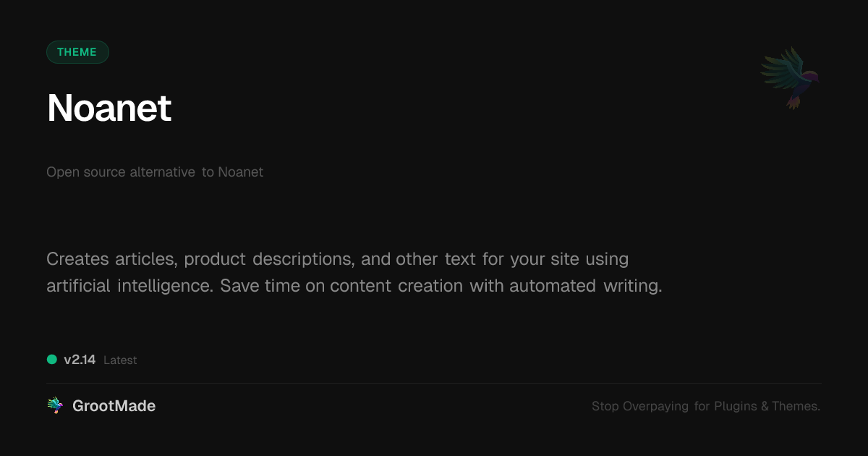Click the horizontal divider above the footer
The image size is (868, 456).
[x=434, y=383]
